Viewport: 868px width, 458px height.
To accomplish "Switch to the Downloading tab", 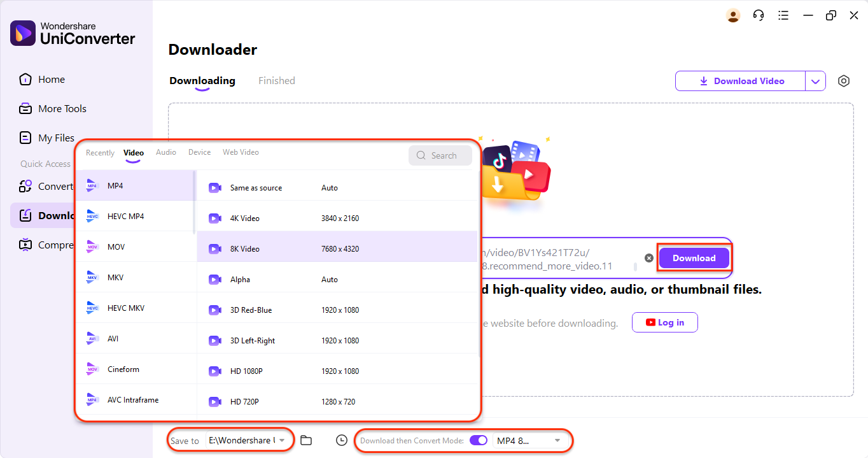I will point(202,81).
